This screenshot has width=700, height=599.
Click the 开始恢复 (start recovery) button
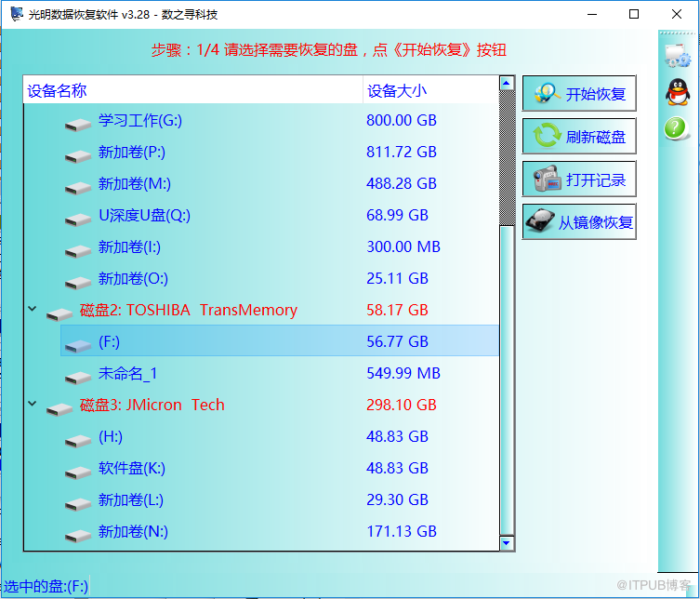(579, 93)
